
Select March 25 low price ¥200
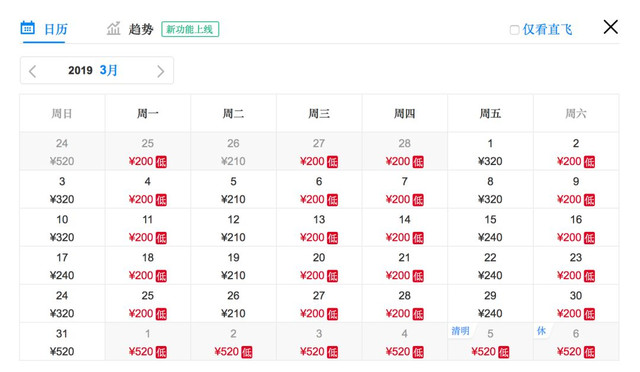pyautogui.click(x=147, y=304)
